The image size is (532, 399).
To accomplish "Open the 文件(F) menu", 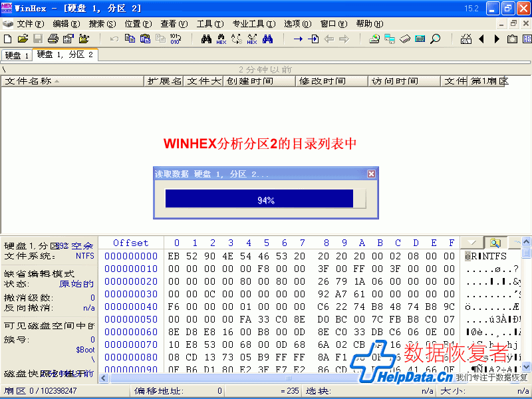I will (x=30, y=24).
